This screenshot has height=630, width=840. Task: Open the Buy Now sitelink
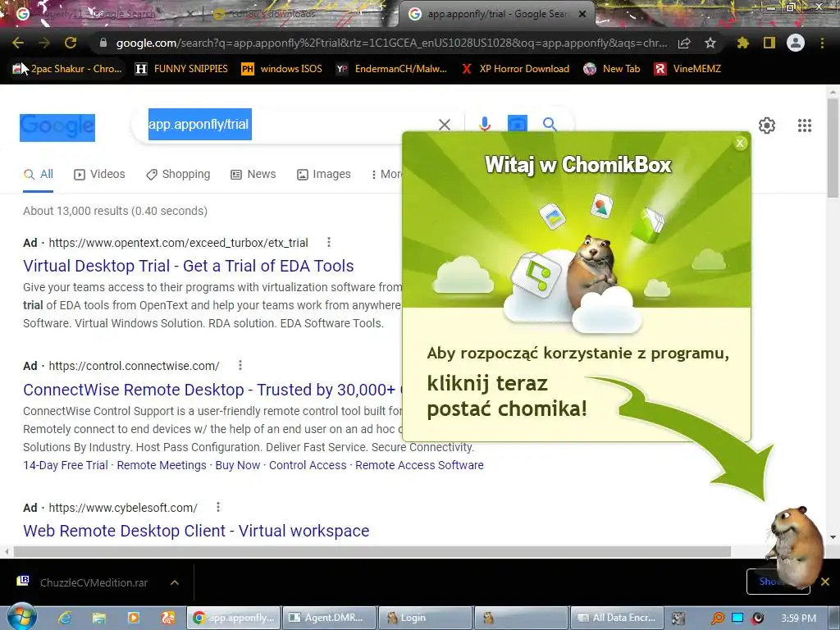click(237, 465)
